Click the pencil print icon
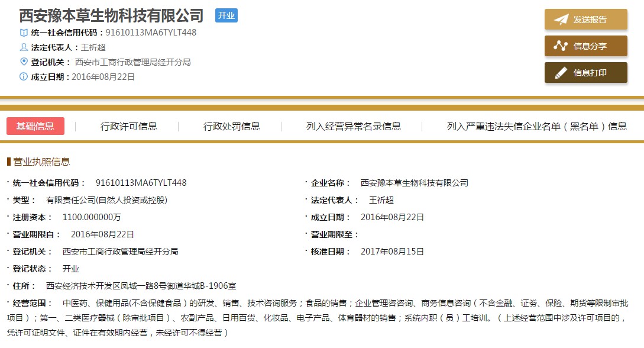The height and width of the screenshot is (348, 644). coord(561,73)
